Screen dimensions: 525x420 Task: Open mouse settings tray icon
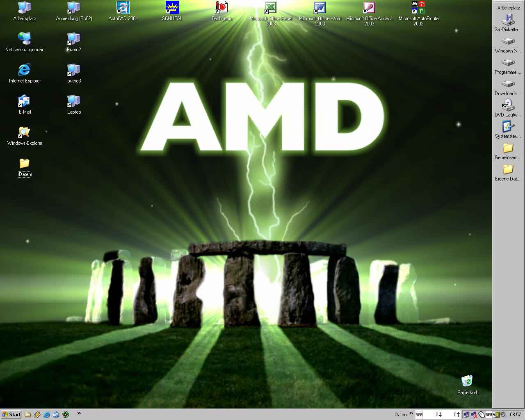click(482, 415)
